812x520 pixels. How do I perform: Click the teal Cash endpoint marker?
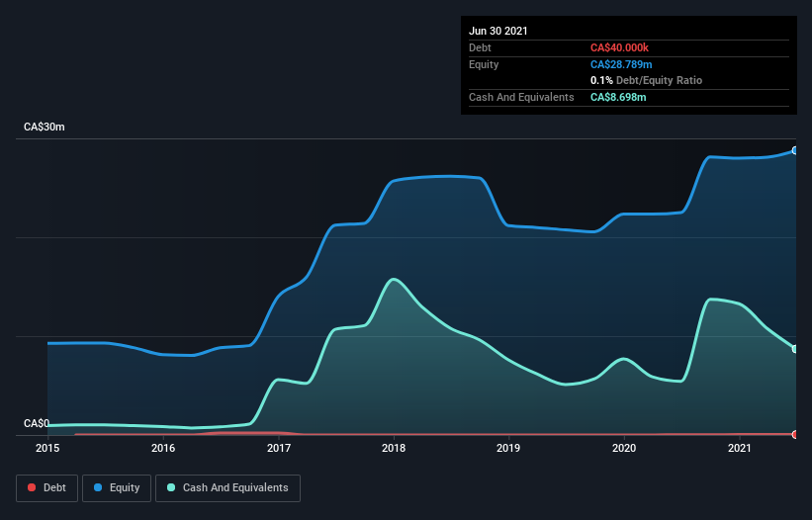click(x=795, y=349)
